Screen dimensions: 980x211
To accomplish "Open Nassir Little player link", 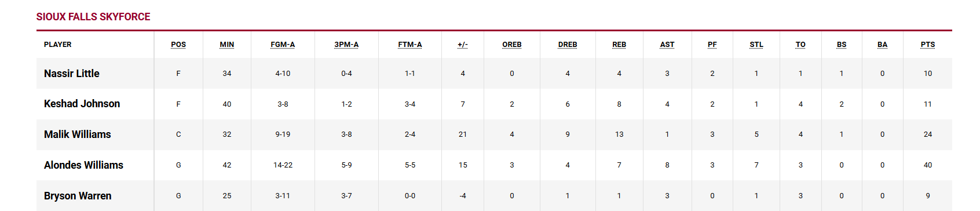I will [72, 74].
